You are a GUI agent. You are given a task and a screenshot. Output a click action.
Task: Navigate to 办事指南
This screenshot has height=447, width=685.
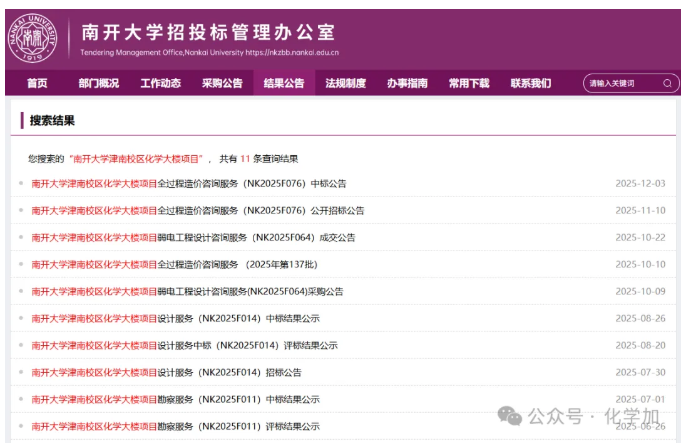tap(407, 83)
